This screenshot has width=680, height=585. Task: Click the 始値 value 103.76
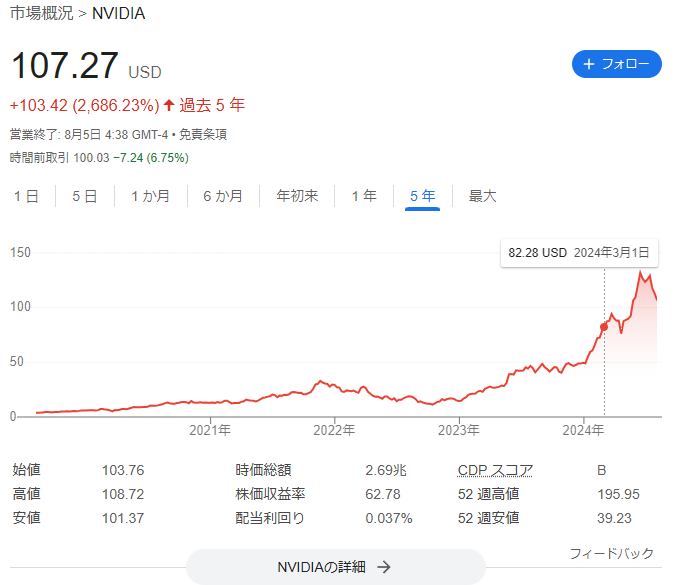(123, 470)
